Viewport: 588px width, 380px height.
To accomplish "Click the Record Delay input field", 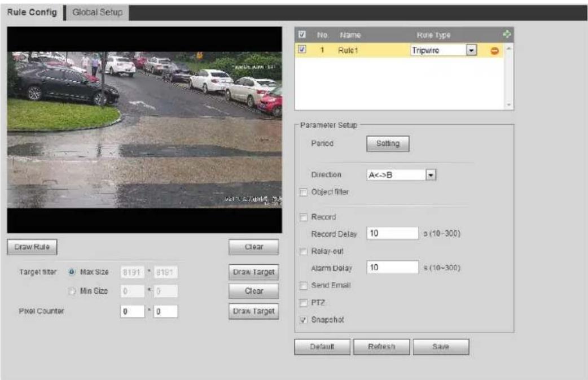I will point(392,233).
